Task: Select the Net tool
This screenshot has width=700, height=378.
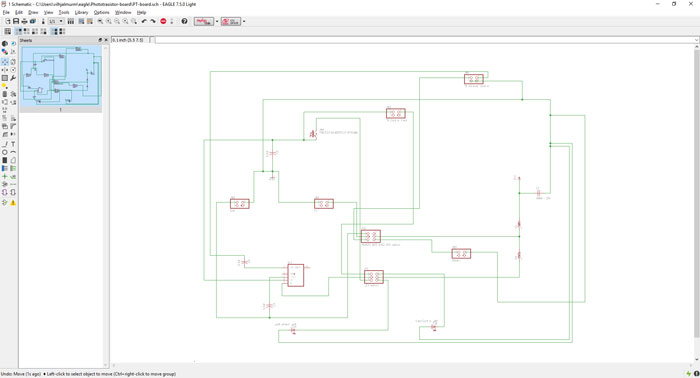Action: (13, 168)
